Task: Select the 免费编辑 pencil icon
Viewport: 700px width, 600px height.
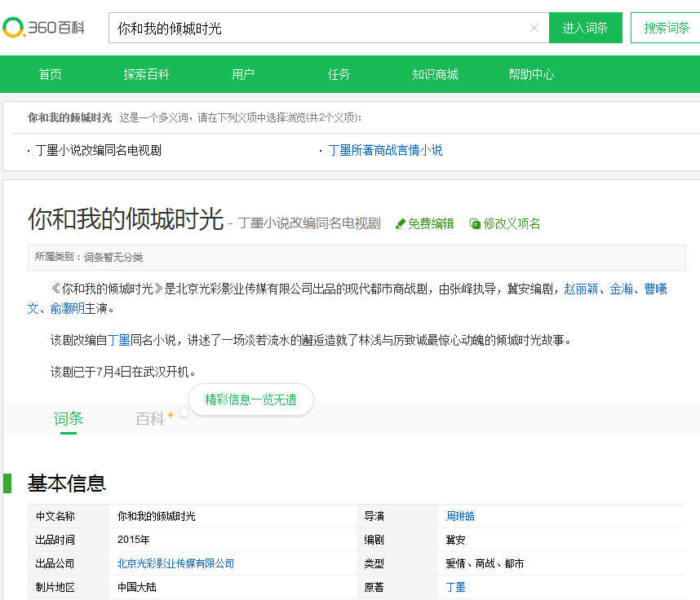Action: click(400, 223)
